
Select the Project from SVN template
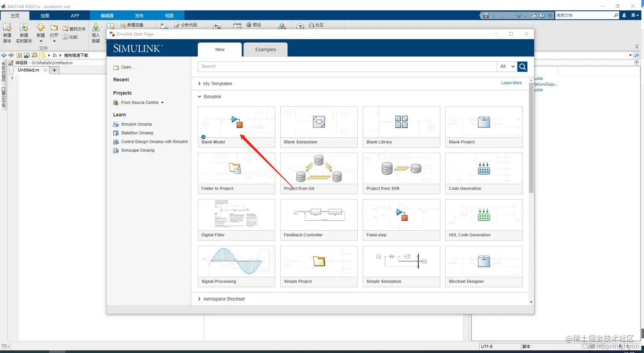(401, 174)
